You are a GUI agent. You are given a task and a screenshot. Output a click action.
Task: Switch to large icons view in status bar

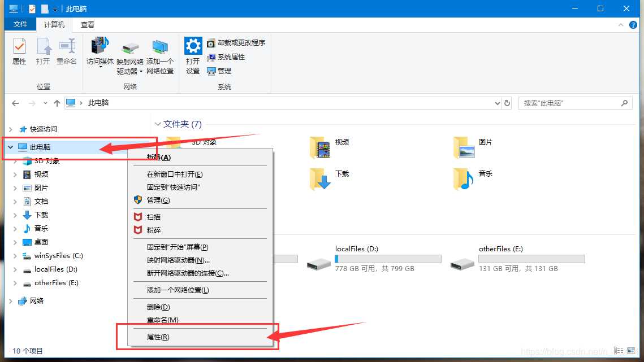(631, 351)
